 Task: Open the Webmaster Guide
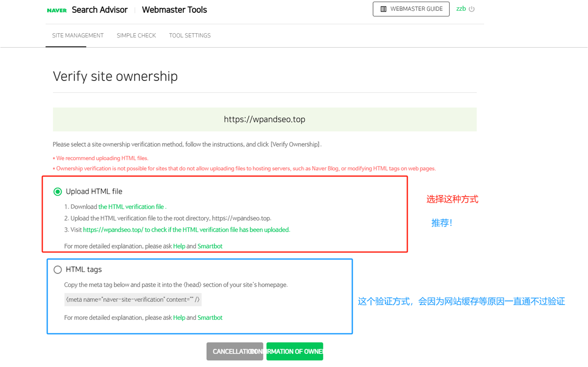click(411, 9)
